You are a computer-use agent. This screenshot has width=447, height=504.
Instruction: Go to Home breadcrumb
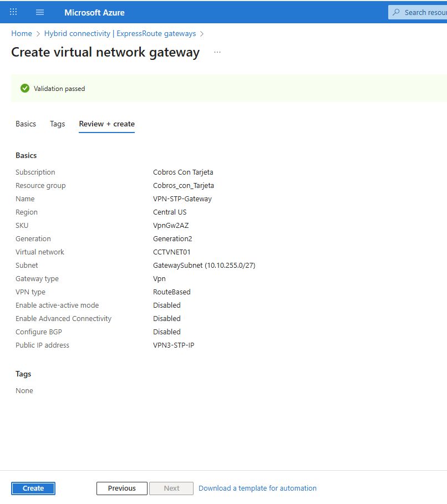[22, 33]
